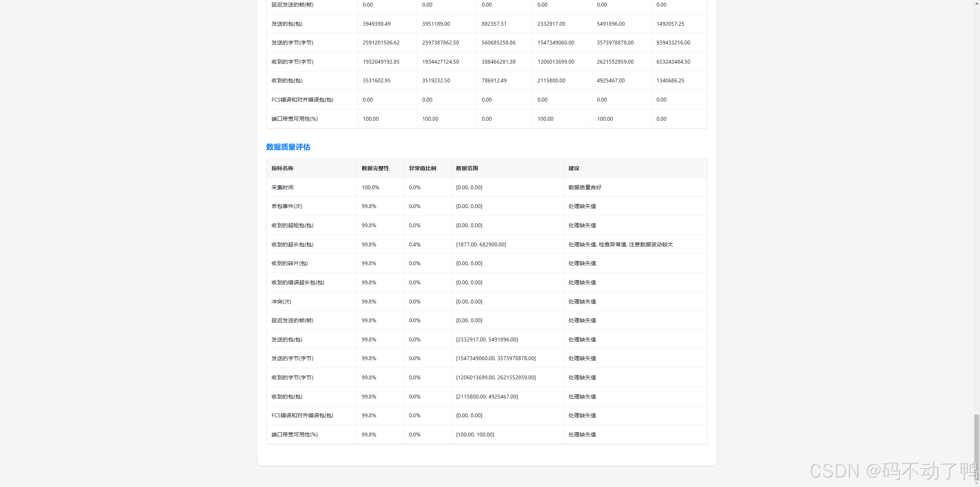Click the 异常值比例 column header
980x487 pixels.
click(x=422, y=168)
